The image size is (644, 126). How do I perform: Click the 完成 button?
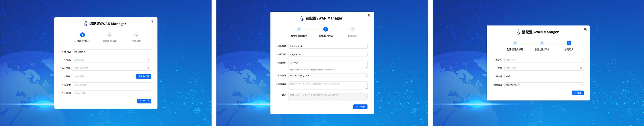tap(577, 93)
